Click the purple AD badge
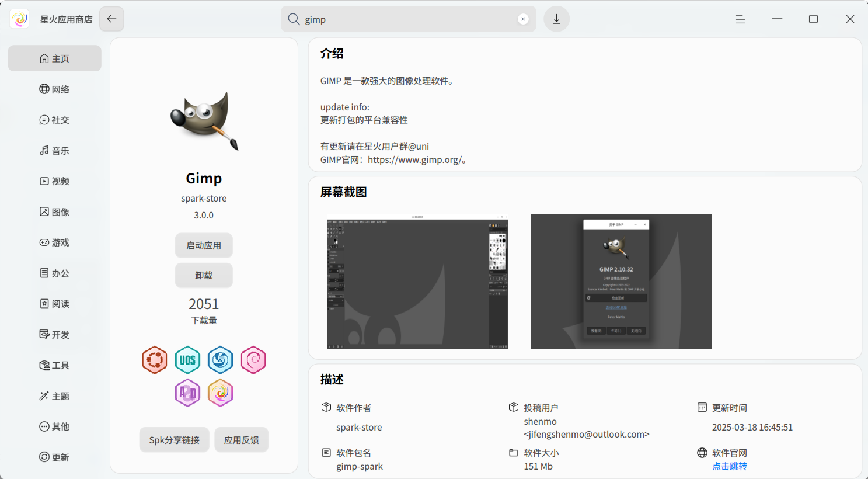This screenshot has width=868, height=479. tap(187, 393)
